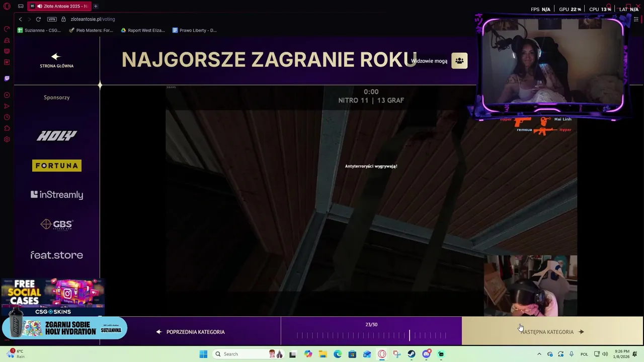Open Microsoft Edge from taskbar
Image resolution: width=644 pixels, height=362 pixels.
tap(338, 354)
